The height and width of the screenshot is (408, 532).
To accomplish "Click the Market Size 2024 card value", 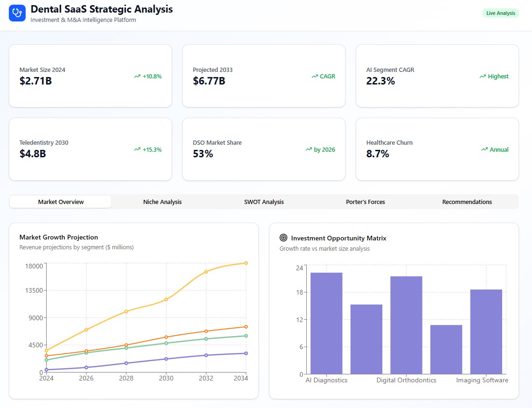I will [35, 81].
